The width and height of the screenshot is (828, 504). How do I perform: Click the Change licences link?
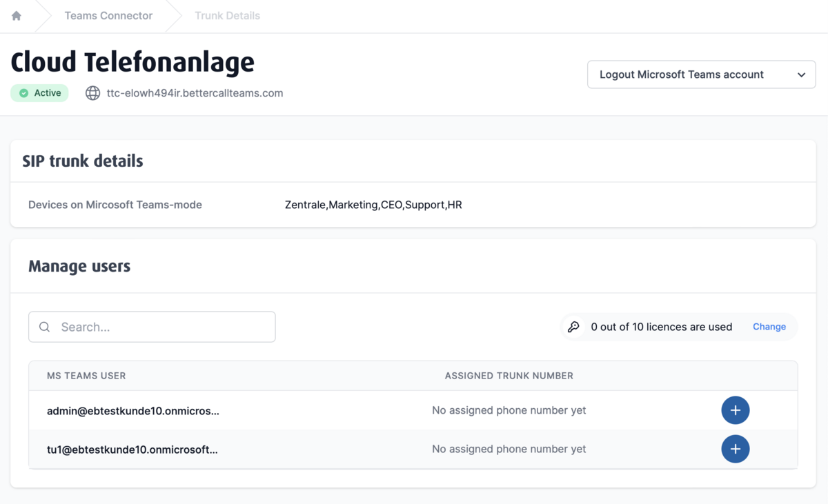click(x=769, y=327)
